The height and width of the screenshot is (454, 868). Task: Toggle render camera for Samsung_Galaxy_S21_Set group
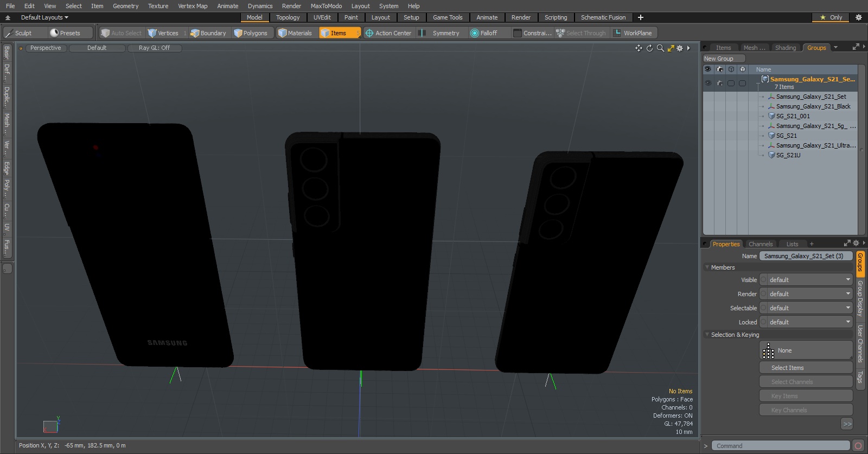720,83
